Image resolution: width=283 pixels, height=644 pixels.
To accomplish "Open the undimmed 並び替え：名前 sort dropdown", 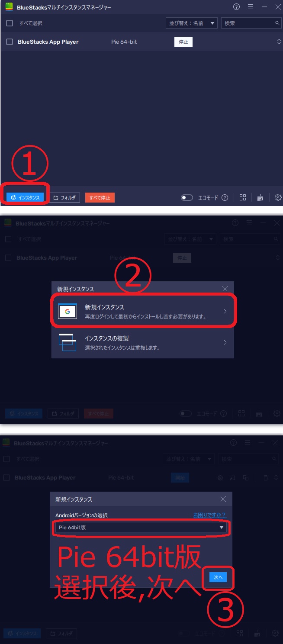I will click(x=191, y=23).
